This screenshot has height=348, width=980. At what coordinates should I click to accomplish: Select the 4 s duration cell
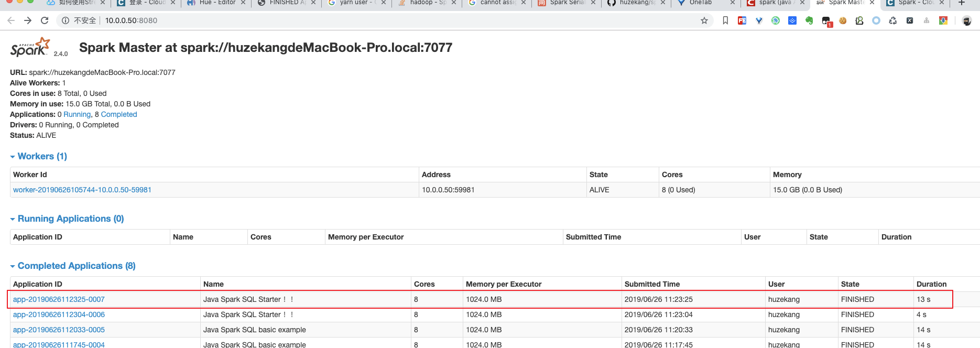[921, 314]
